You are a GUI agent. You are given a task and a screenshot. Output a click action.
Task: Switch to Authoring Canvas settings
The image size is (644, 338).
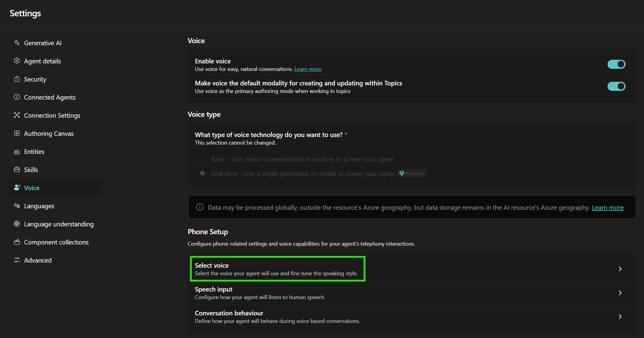click(x=54, y=133)
